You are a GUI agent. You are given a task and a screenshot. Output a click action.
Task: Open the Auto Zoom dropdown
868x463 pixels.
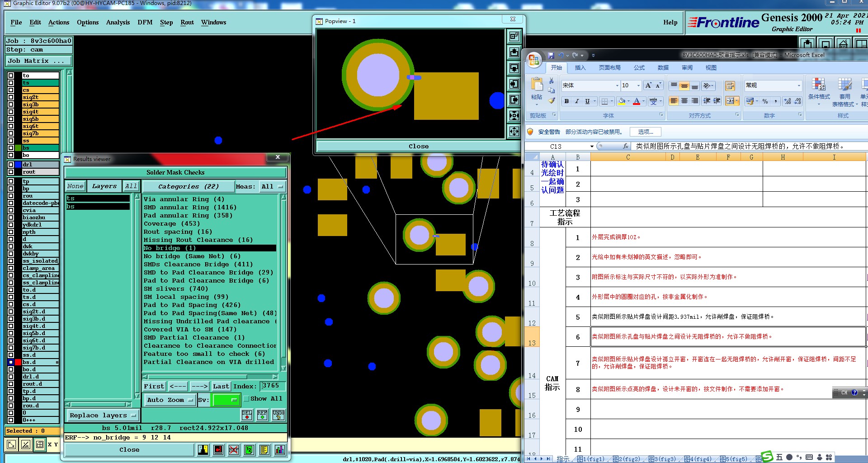170,400
